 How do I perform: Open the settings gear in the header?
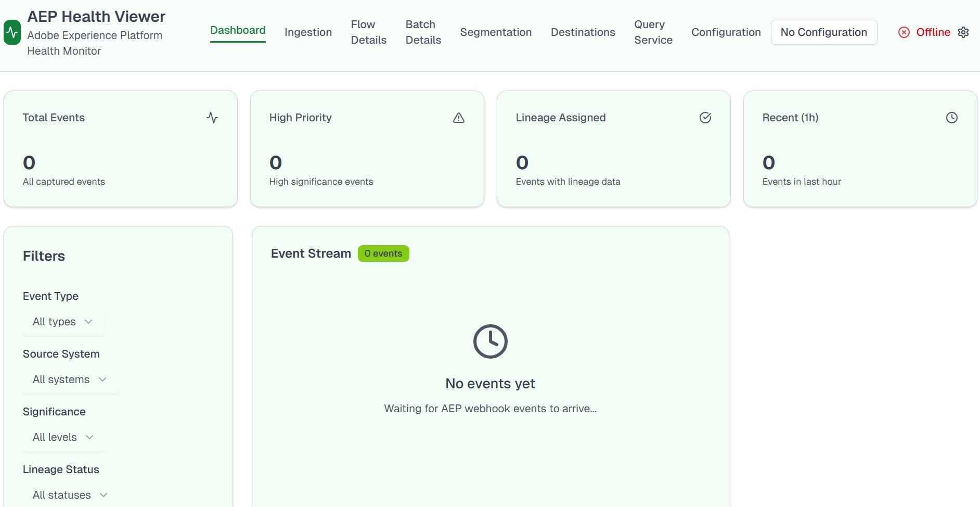point(963,32)
